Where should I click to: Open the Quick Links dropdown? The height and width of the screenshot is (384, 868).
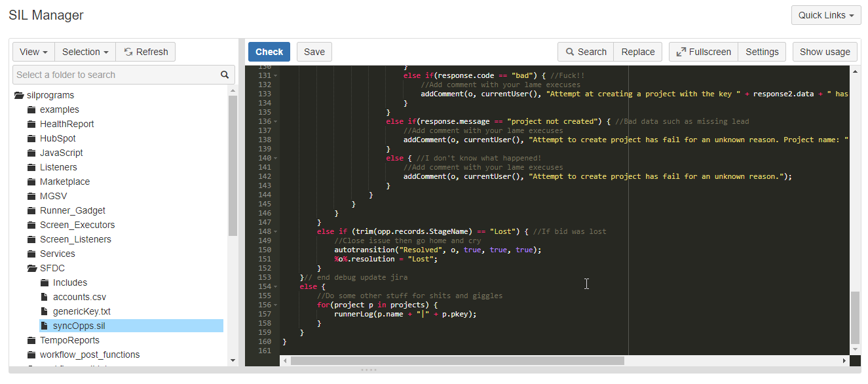tap(825, 15)
